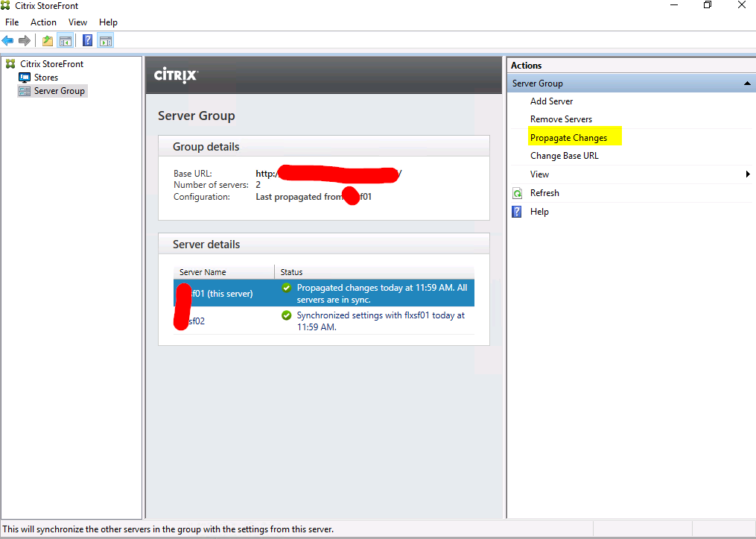
Task: Click the blue Help question mark icon
Action: pos(87,40)
